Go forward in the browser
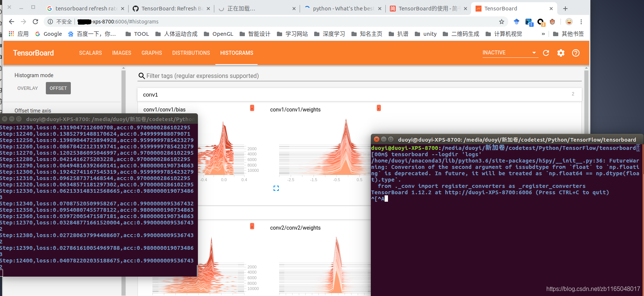This screenshot has height=296, width=644. 23,22
